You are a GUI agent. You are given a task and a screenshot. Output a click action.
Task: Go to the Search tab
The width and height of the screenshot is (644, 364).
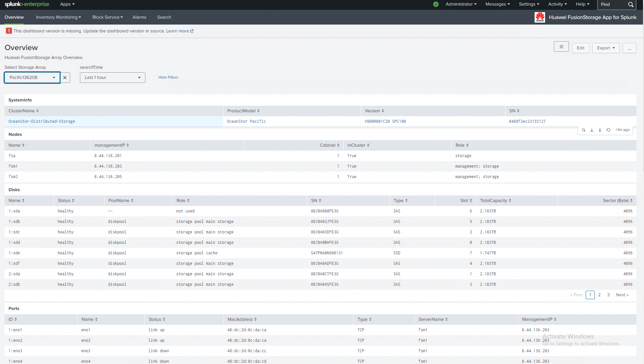tap(164, 17)
